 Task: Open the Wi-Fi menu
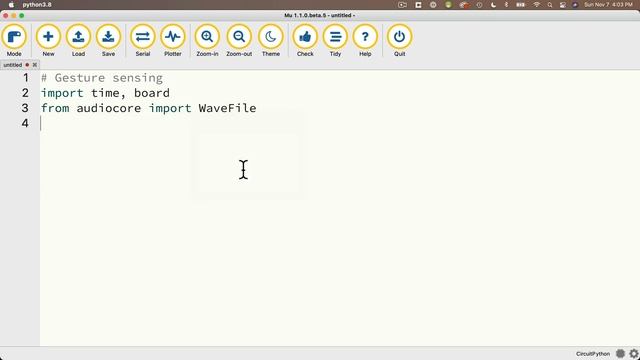coord(536,5)
